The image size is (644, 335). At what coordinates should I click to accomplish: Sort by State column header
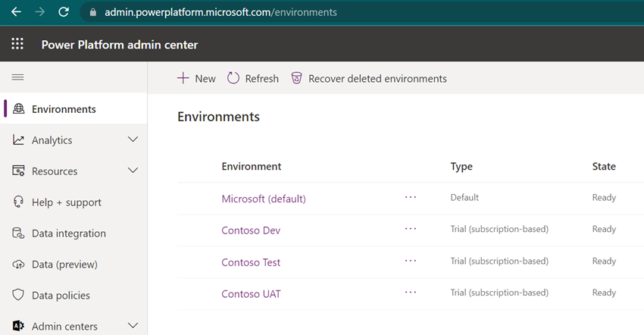click(604, 167)
